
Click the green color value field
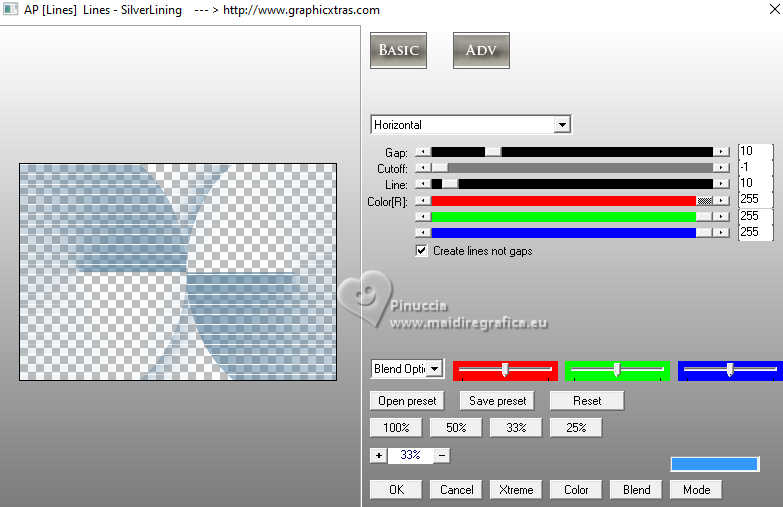click(755, 216)
